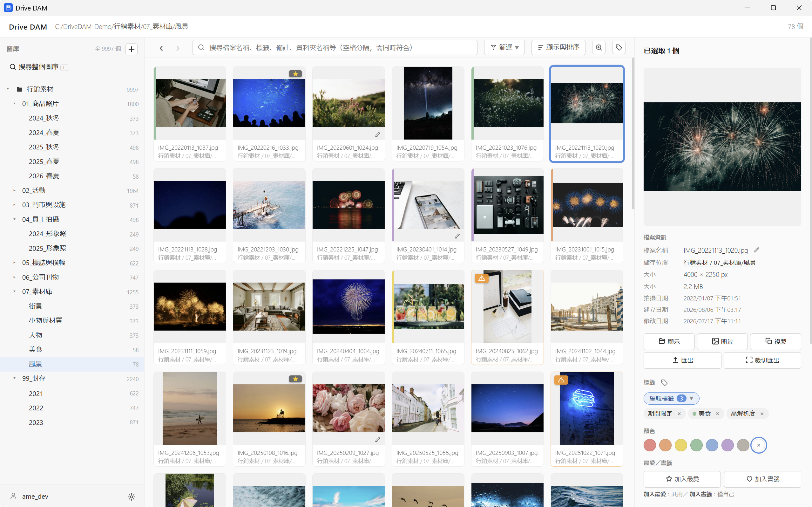Screen dimensions: 812x507
Task: Click the warning badge on IMG_20251022_1071.jpg
Action: tap(561, 380)
